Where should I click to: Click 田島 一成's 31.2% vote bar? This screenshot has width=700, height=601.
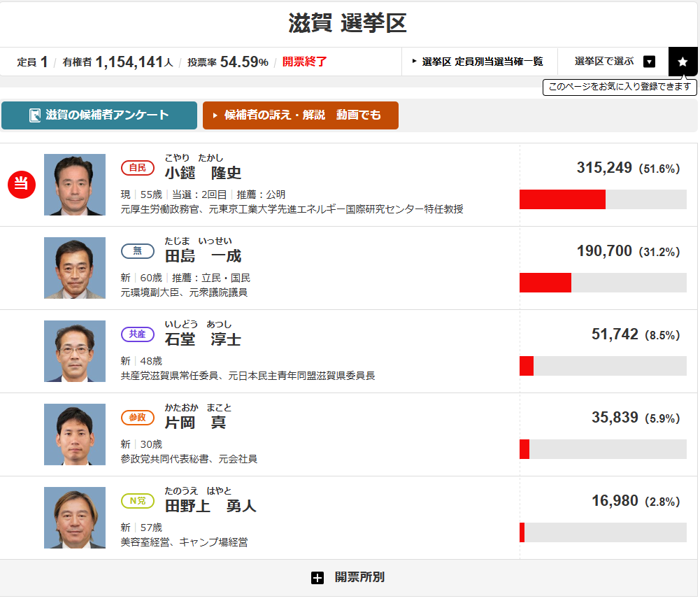coord(603,283)
